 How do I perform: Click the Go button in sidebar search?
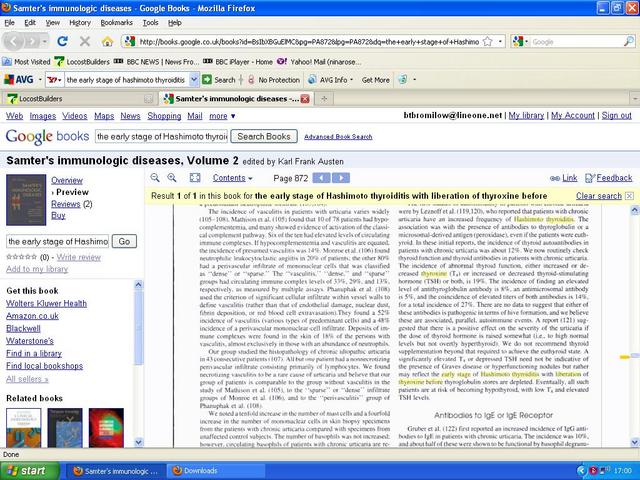click(124, 241)
